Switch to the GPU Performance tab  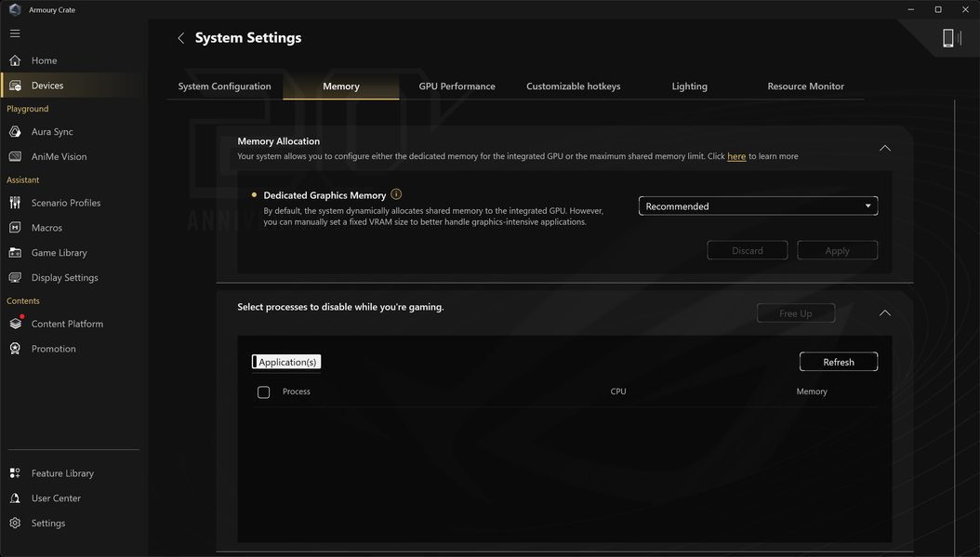coord(457,86)
